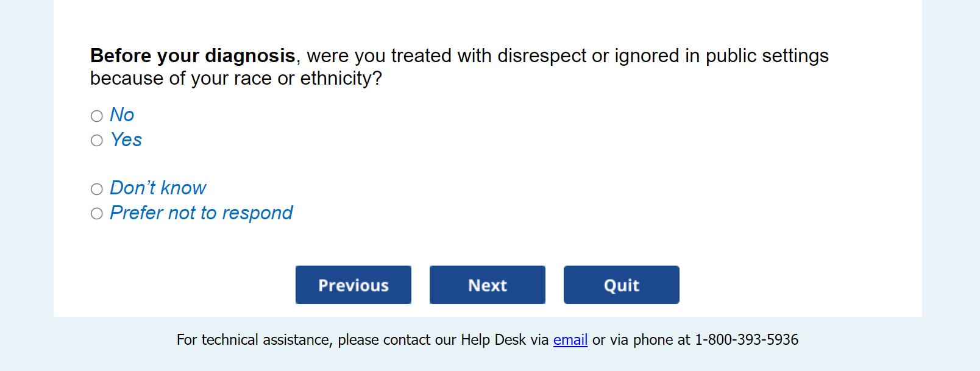Click the phone number 1-800-393-5936
The image size is (980, 371).
747,339
